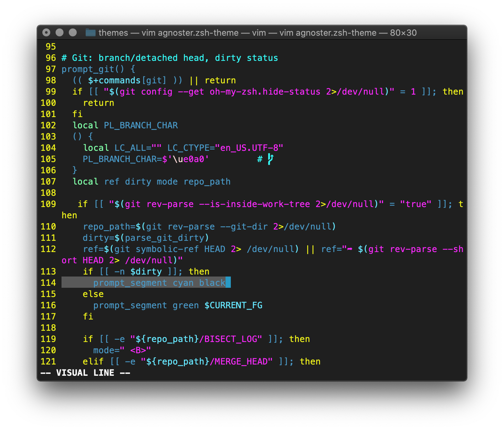Close the terminal window

(x=46, y=32)
